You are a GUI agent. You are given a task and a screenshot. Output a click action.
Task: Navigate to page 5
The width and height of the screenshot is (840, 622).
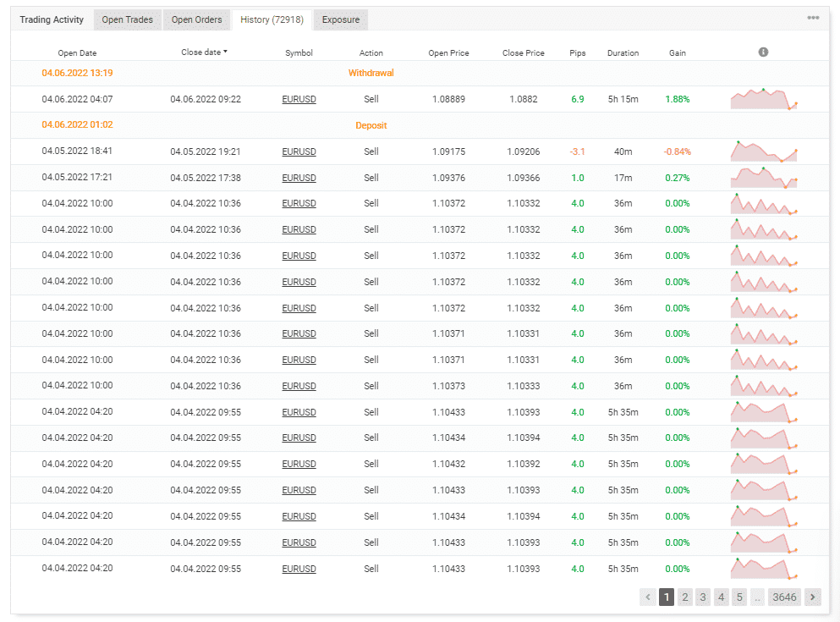(x=739, y=597)
